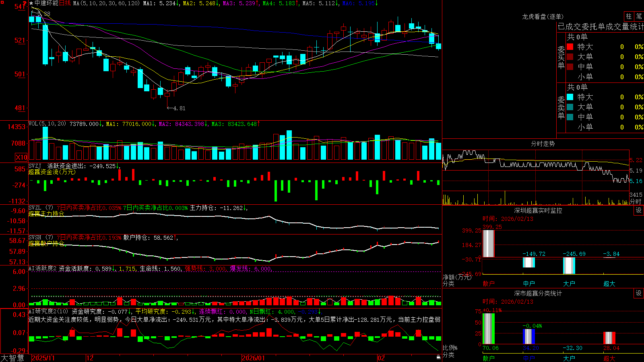Click the cyan 特大 sell-order color swatch
This screenshot has height=362, width=644.
570,97
